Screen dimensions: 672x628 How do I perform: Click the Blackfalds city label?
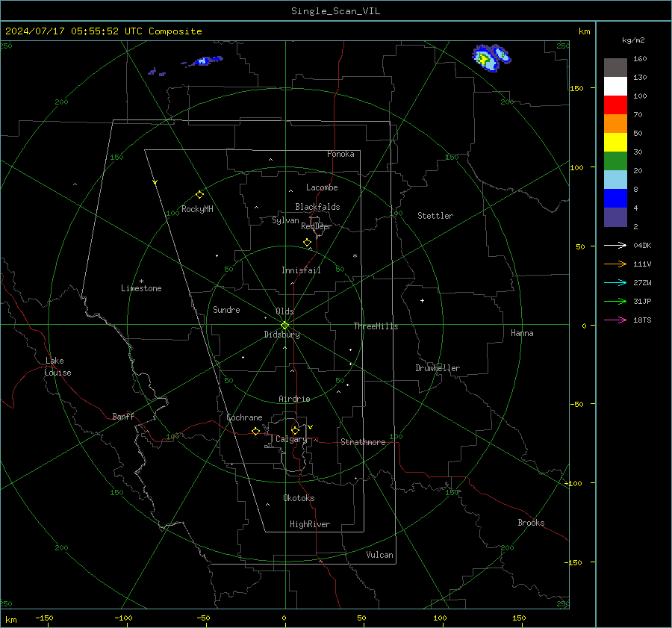pyautogui.click(x=317, y=207)
